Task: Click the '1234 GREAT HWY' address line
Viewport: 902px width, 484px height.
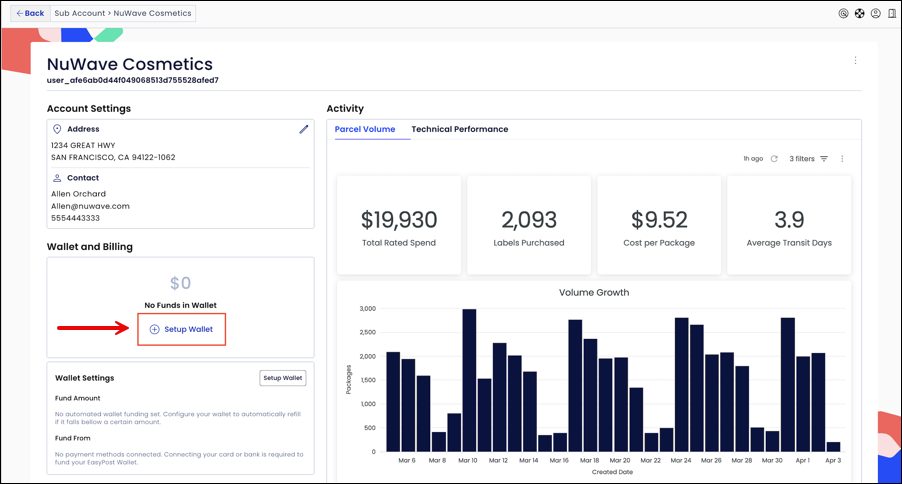Action: pos(83,146)
